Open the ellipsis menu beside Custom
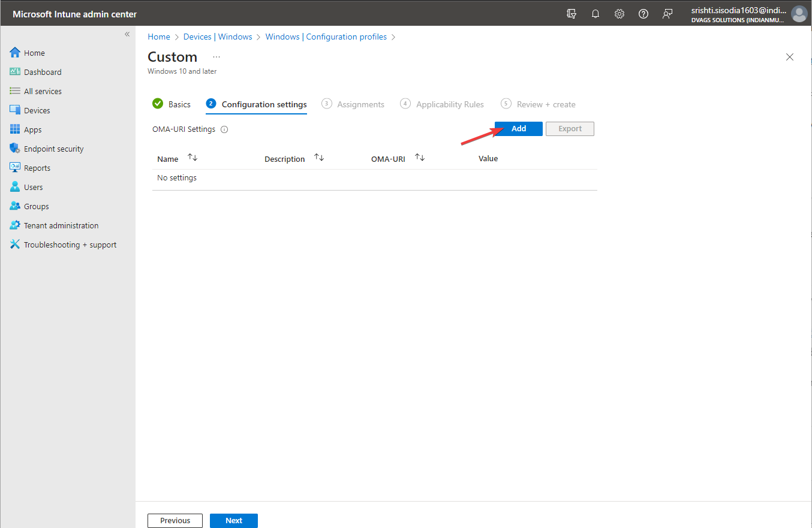 pyautogui.click(x=216, y=56)
